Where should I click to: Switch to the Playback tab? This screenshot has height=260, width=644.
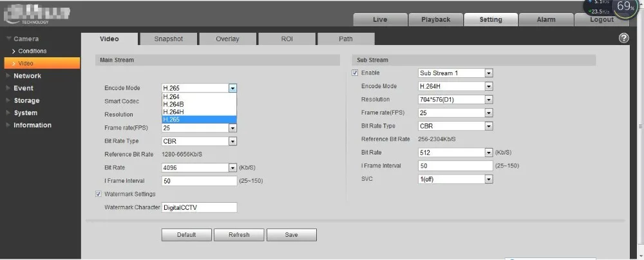(x=435, y=20)
